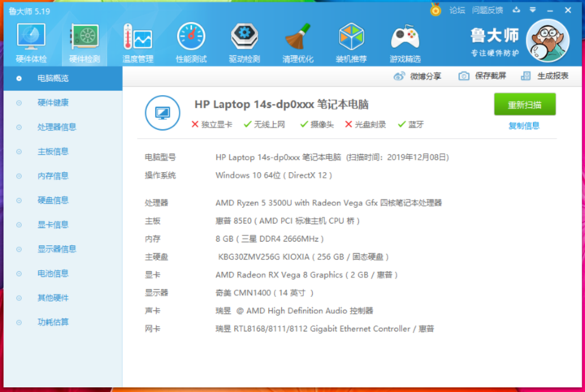Click 无线上网 status indicator
Image resolution: width=585 pixels, height=392 pixels.
coord(264,124)
